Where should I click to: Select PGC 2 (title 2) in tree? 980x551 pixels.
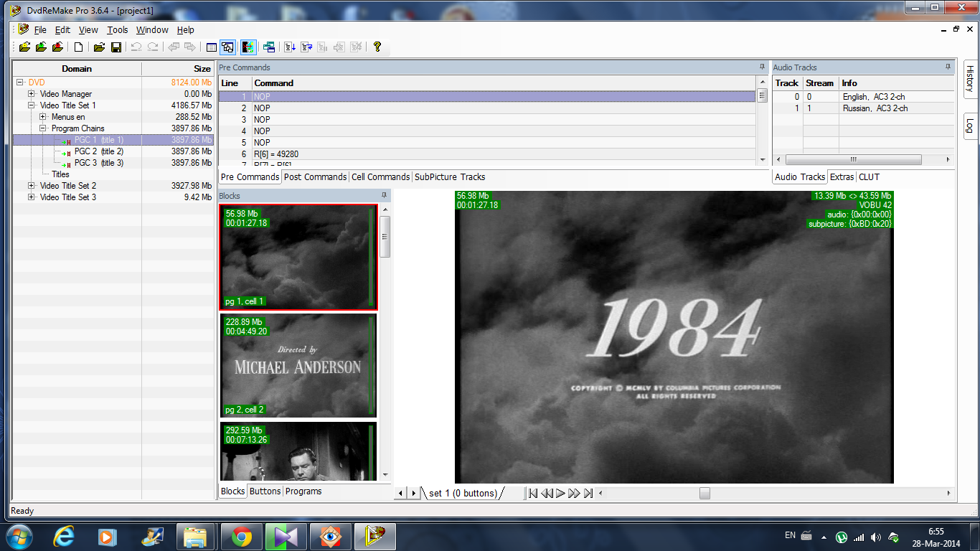[x=99, y=151]
